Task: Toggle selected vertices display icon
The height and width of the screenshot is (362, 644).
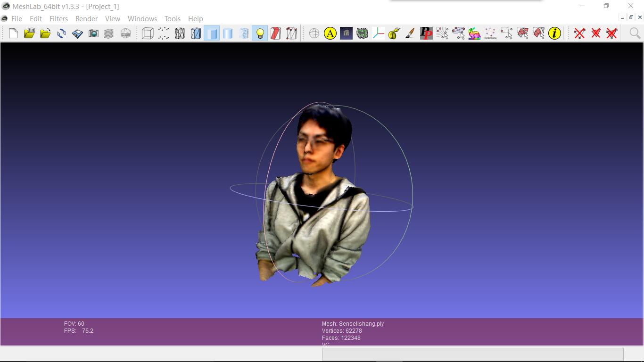Action: coord(292,33)
